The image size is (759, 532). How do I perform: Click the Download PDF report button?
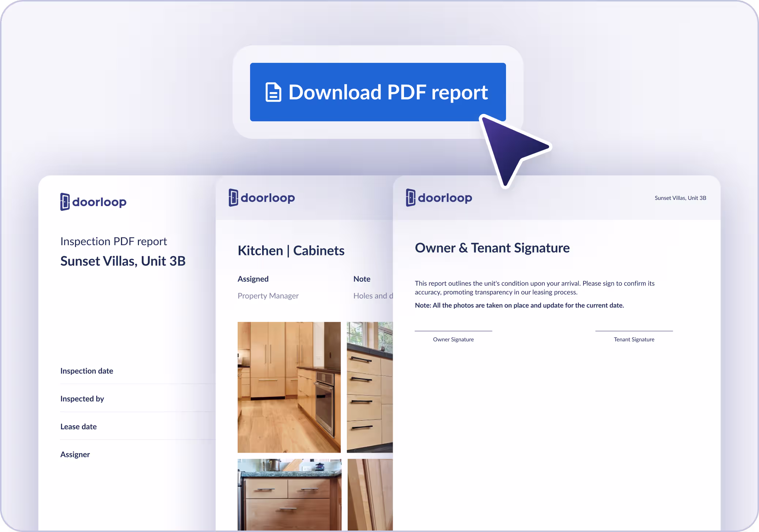[378, 92]
